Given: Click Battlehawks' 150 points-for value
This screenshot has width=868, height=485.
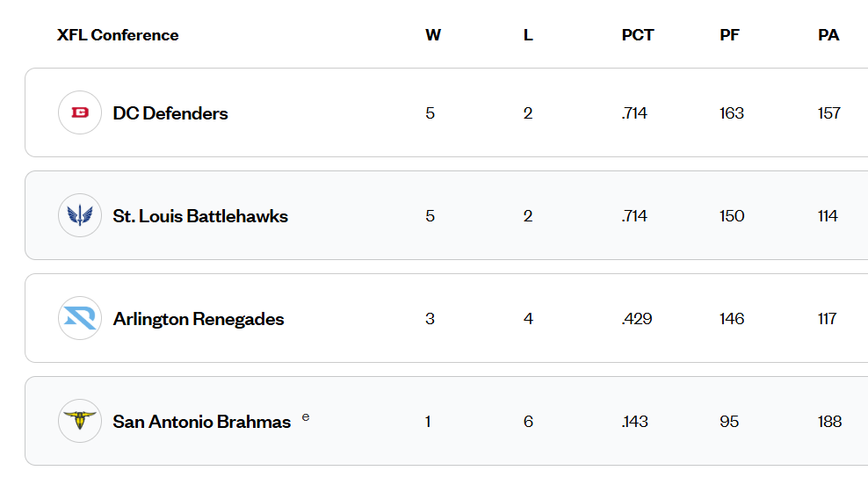Looking at the screenshot, I should click(x=732, y=216).
